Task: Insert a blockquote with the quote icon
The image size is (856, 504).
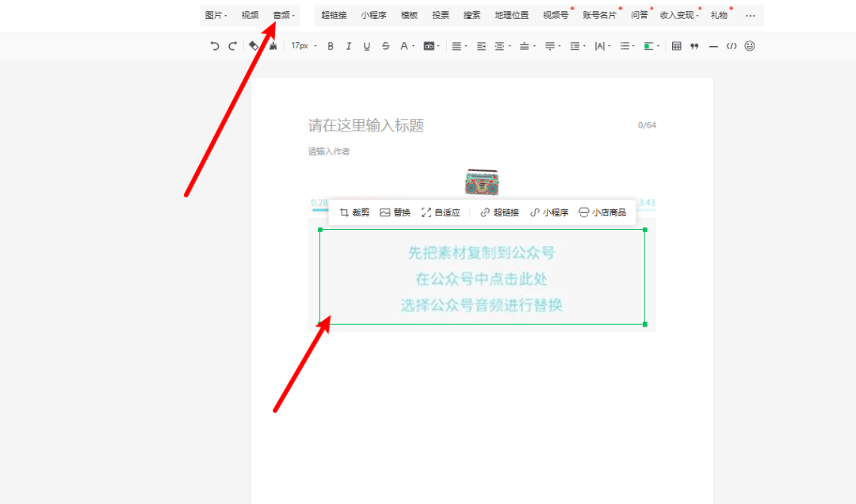Action: [x=694, y=46]
